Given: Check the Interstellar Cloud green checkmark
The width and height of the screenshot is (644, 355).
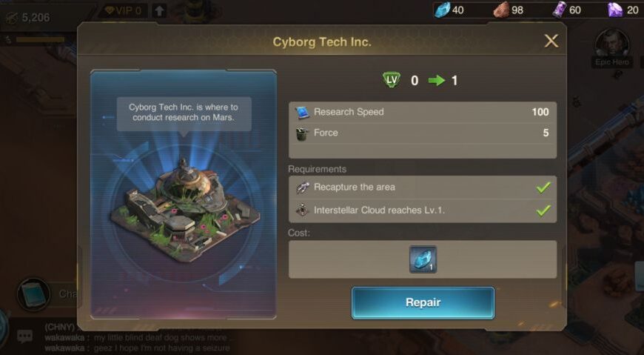Looking at the screenshot, I should [543, 210].
